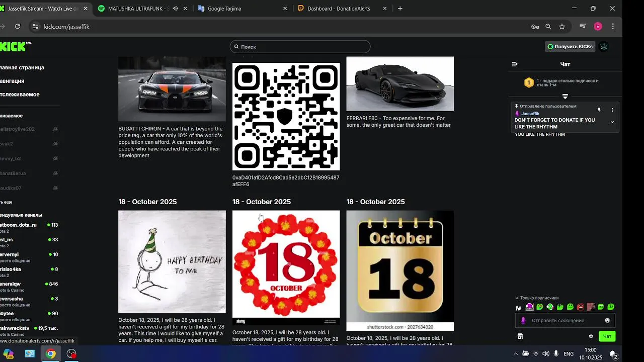The height and width of the screenshot is (362, 644).
Task: Open the QR code image
Action: click(286, 117)
